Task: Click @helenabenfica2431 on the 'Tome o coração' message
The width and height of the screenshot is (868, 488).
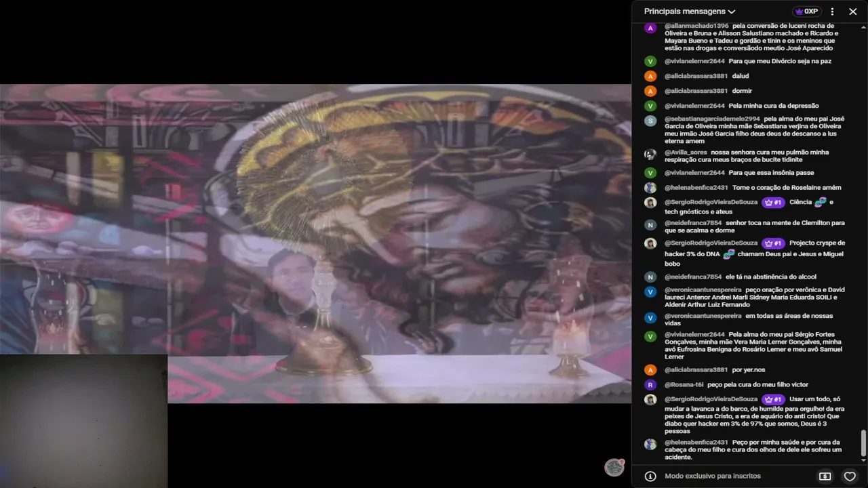Action: (x=696, y=188)
